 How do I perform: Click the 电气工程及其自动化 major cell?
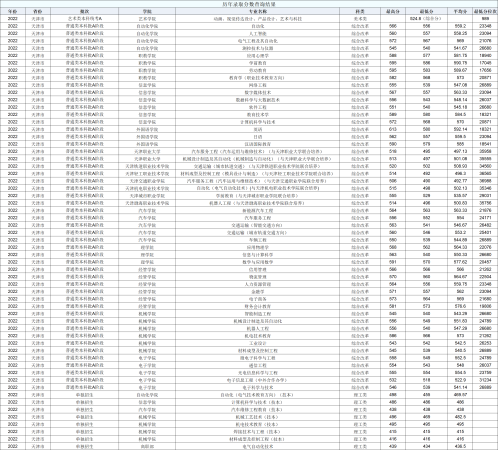point(258,41)
